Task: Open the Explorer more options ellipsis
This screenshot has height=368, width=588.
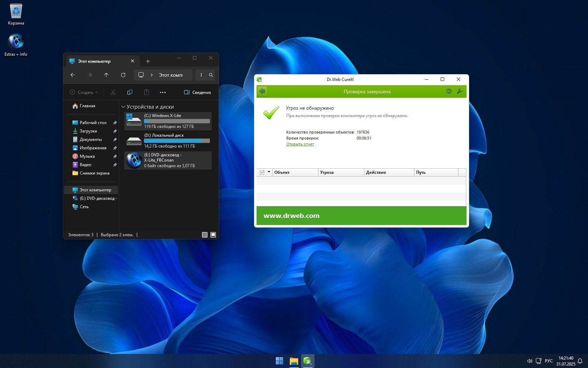Action: [x=163, y=93]
